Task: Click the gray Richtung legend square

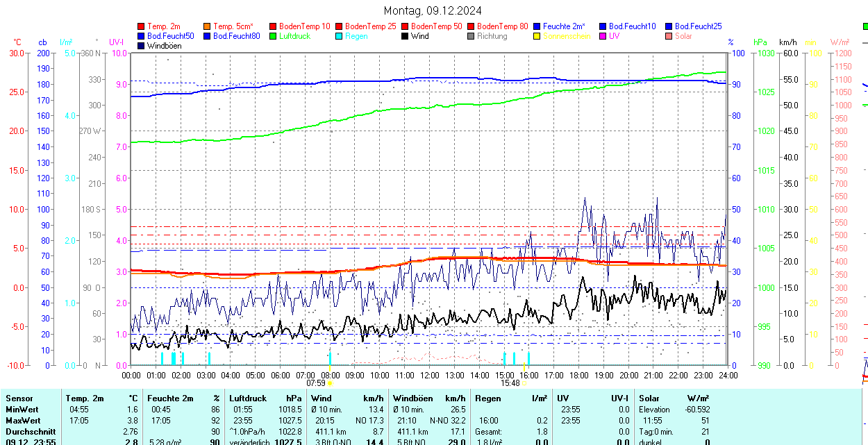Action: click(x=471, y=36)
